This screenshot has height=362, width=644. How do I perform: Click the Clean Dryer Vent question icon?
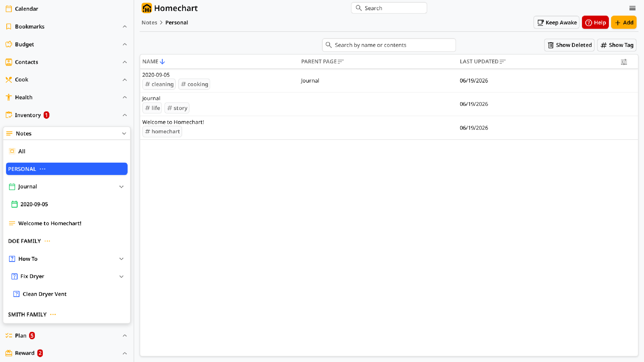tap(16, 294)
